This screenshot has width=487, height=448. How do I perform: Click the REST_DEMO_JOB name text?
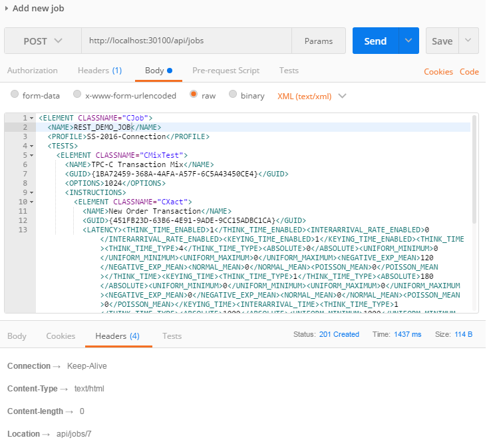(x=102, y=127)
